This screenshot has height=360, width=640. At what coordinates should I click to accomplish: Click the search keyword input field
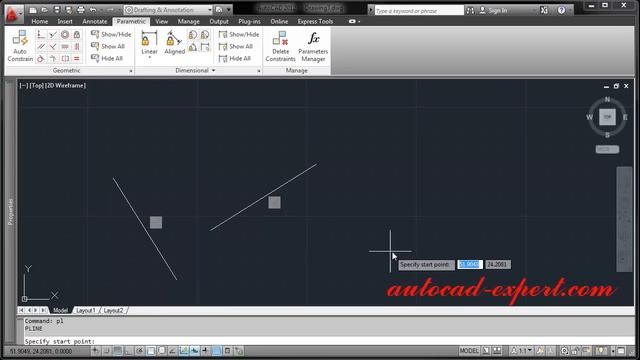click(419, 11)
